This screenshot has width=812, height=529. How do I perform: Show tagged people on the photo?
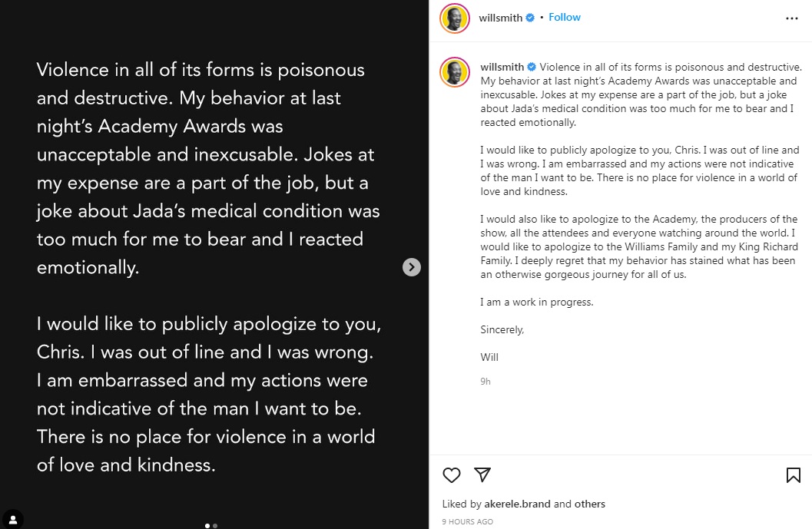tap(12, 518)
